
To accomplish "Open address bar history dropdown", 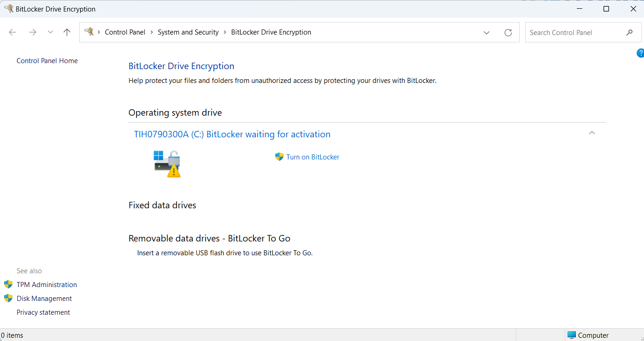I will (487, 32).
